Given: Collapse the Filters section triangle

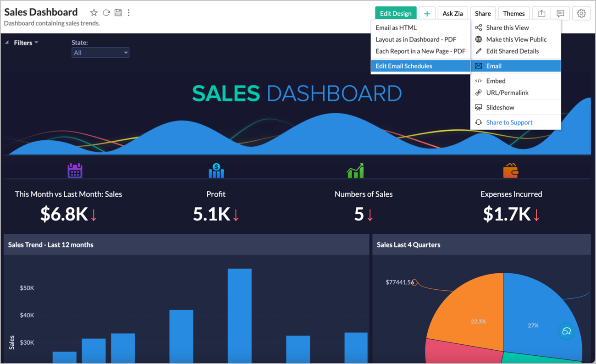Looking at the screenshot, I should coord(7,43).
